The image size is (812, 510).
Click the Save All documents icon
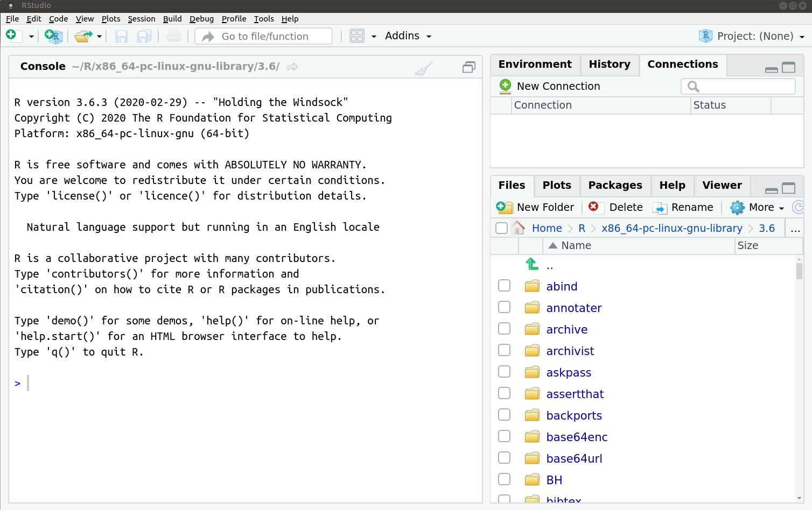[x=144, y=36]
